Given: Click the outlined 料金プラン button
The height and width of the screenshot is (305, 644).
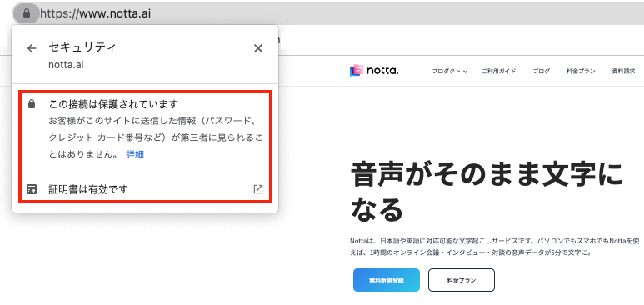Looking at the screenshot, I should (462, 280).
